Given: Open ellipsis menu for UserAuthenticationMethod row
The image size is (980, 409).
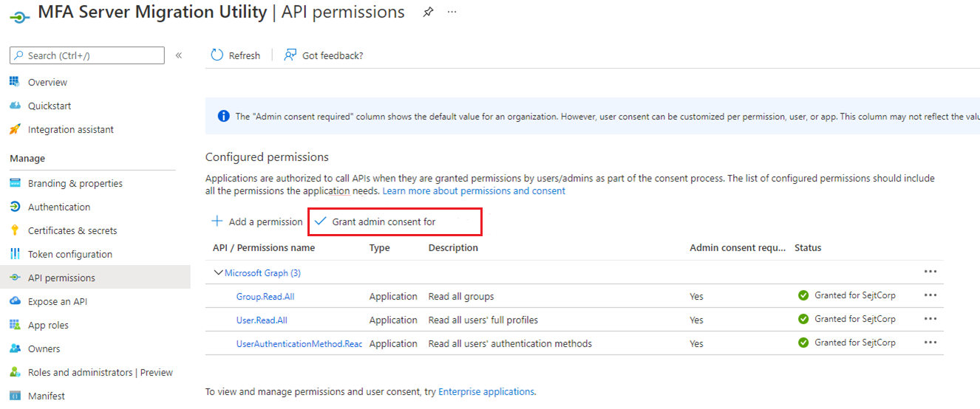Looking at the screenshot, I should [x=930, y=343].
